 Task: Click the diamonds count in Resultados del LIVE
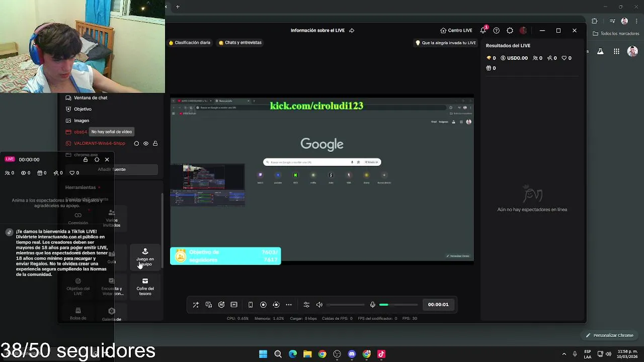click(491, 58)
